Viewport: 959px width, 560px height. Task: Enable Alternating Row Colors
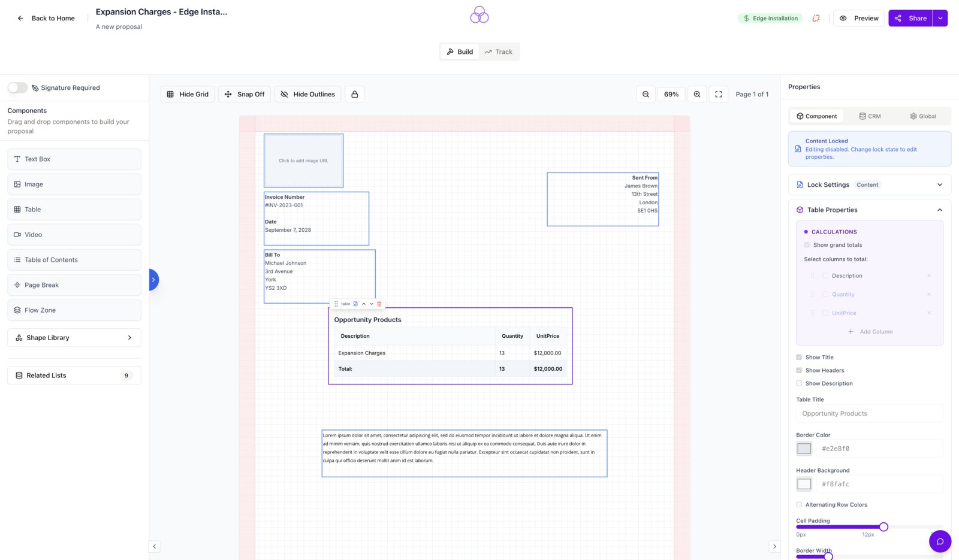(799, 504)
